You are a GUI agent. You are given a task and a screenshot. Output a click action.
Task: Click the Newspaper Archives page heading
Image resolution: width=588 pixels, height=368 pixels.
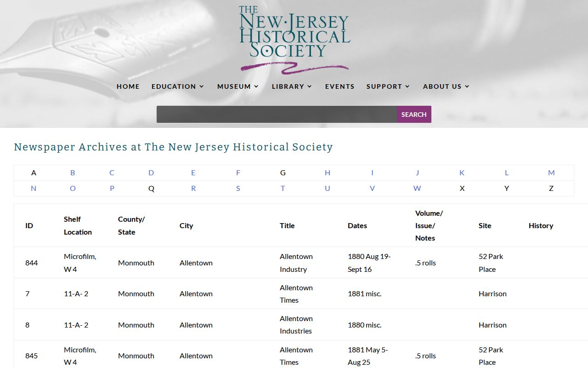point(173,147)
